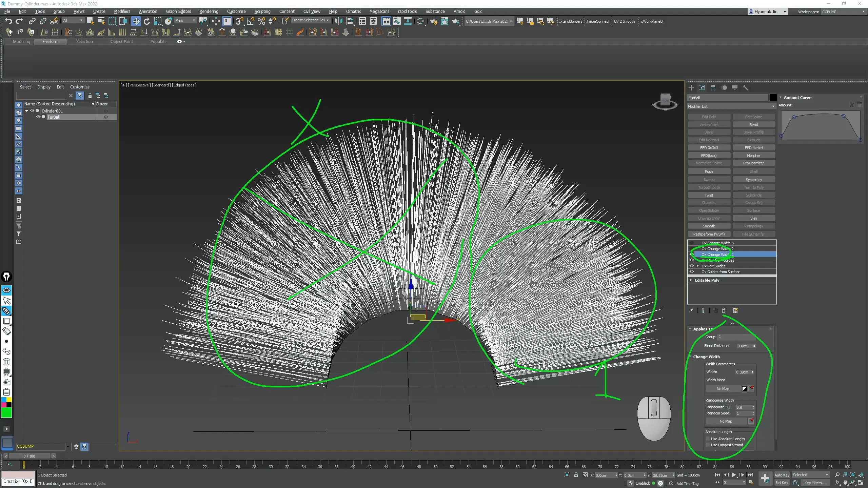Enable Use Absolute Length checkbox
The height and width of the screenshot is (488, 868).
coord(708,439)
